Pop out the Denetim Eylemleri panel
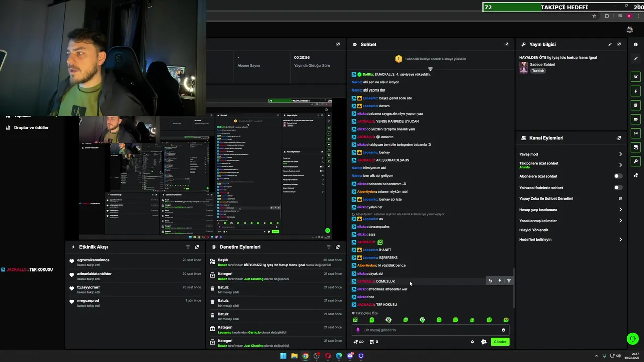The width and height of the screenshot is (644, 362). click(x=338, y=247)
